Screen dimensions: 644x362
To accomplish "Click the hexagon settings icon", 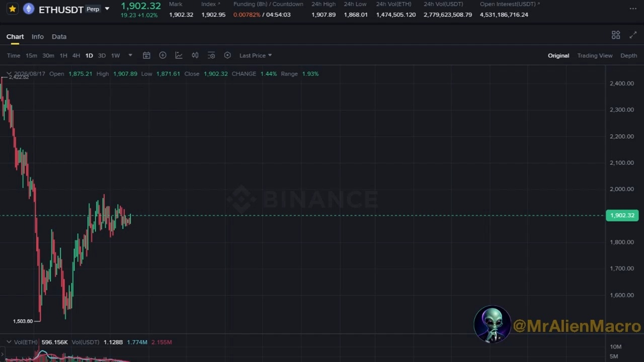I will point(227,55).
